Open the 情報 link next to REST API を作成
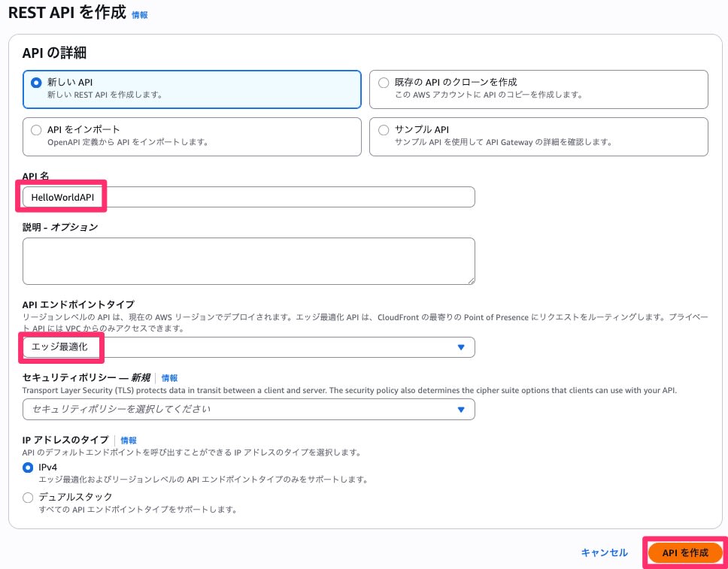The image size is (728, 569). tap(140, 15)
